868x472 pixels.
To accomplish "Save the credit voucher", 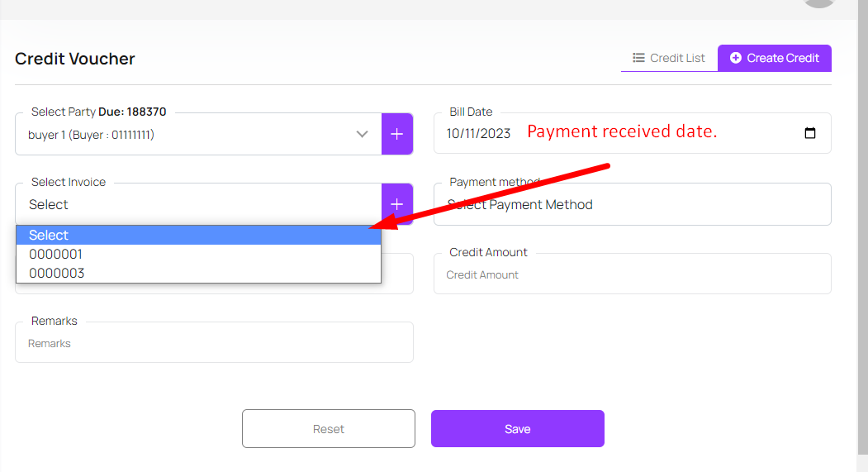I will (x=517, y=429).
